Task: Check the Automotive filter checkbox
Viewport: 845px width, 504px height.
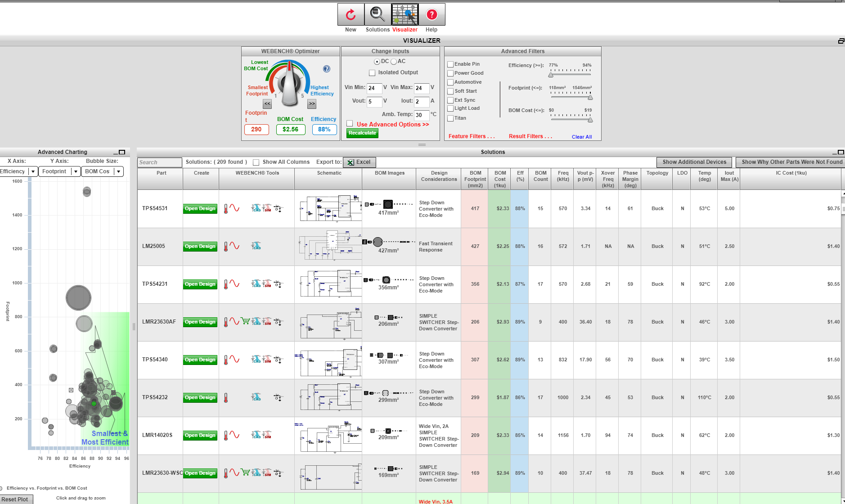Action: tap(450, 82)
